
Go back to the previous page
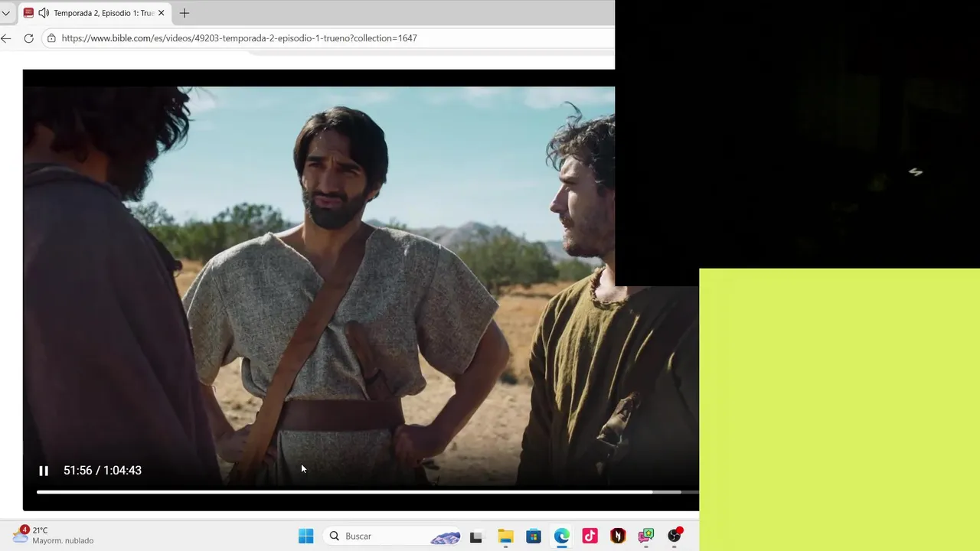click(6, 38)
